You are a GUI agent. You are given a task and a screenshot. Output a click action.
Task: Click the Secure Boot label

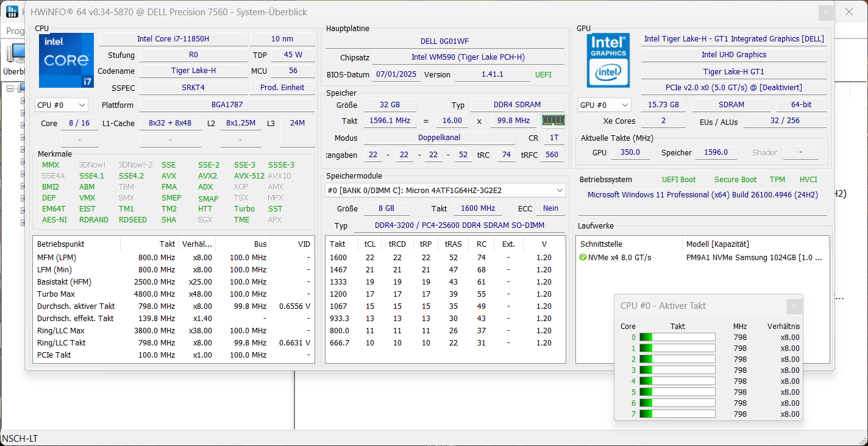[x=735, y=180]
